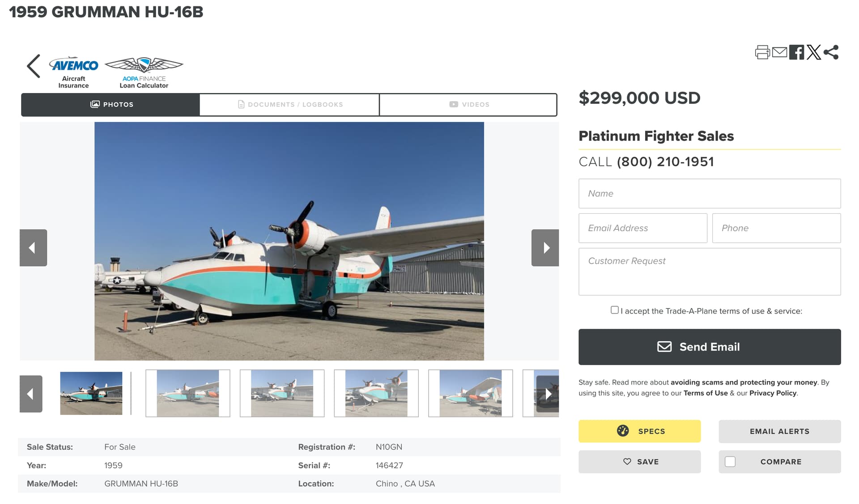This screenshot has height=504, width=859.
Task: Share listing on Facebook icon
Action: coord(796,52)
